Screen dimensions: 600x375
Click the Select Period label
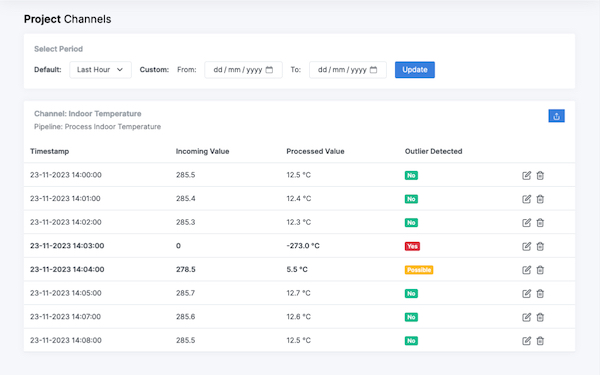pyautogui.click(x=58, y=49)
